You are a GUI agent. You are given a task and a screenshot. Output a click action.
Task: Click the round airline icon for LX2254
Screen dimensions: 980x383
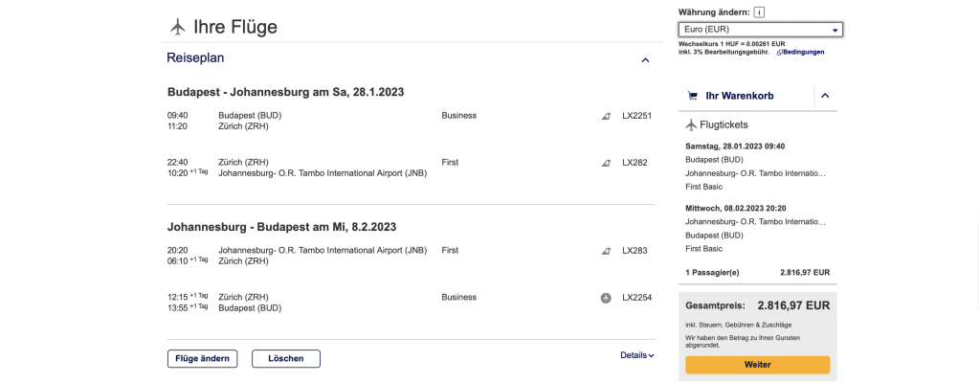pyautogui.click(x=606, y=298)
